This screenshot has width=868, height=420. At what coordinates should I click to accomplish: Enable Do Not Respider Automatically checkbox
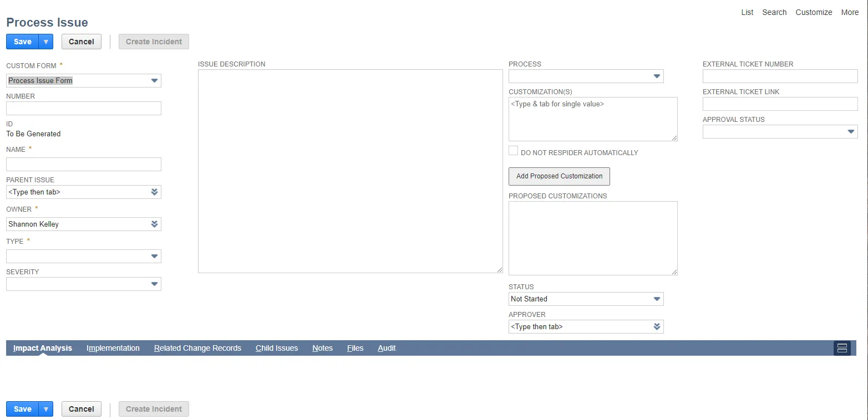click(x=514, y=151)
